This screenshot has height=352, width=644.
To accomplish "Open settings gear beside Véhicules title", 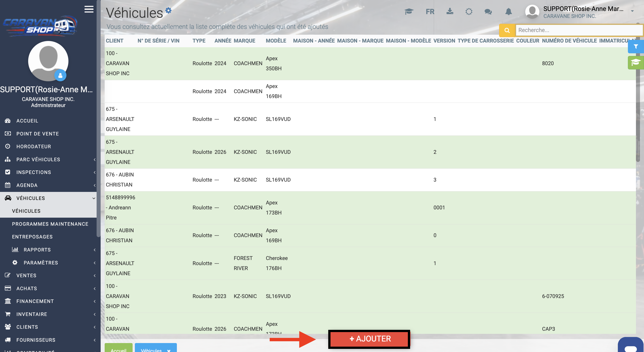I will (x=169, y=10).
